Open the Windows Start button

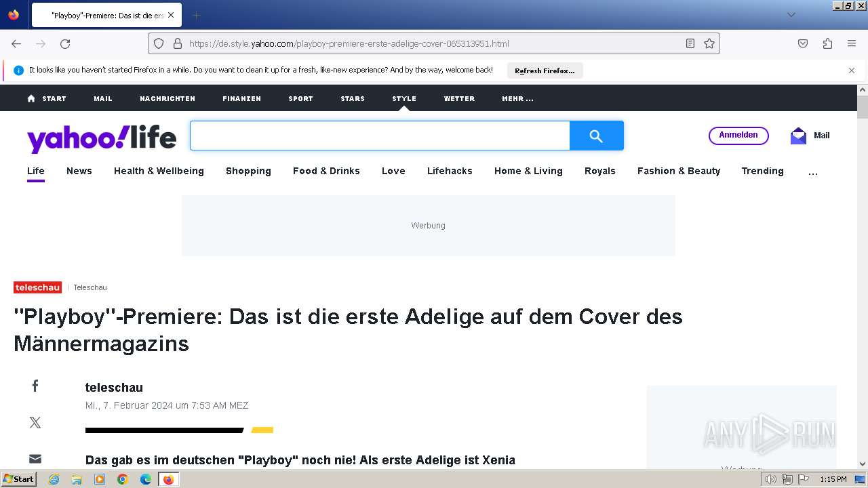19,479
